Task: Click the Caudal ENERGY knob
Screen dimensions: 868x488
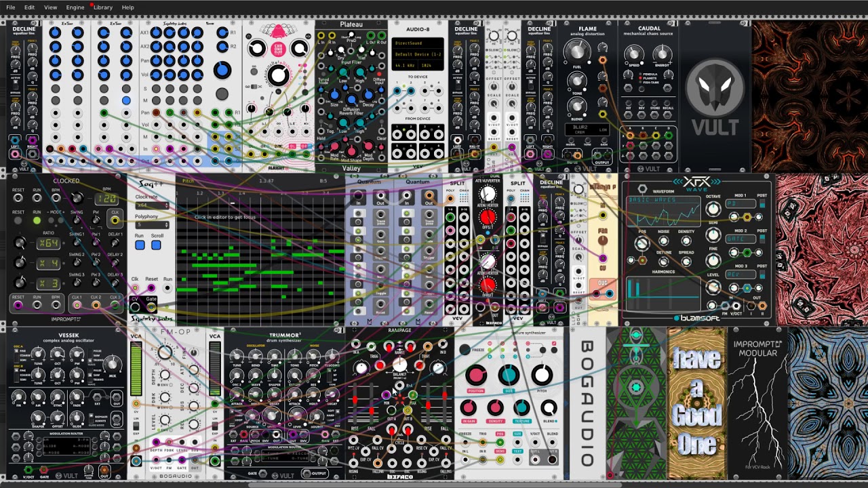Action: (662, 54)
